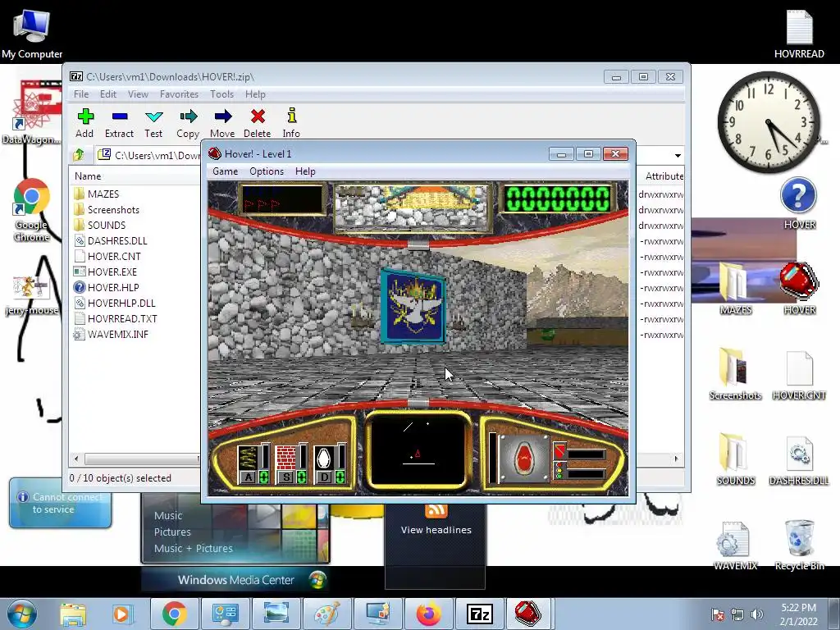This screenshot has width=840, height=630.
Task: Open 7-Zip View menu
Action: pyautogui.click(x=138, y=94)
